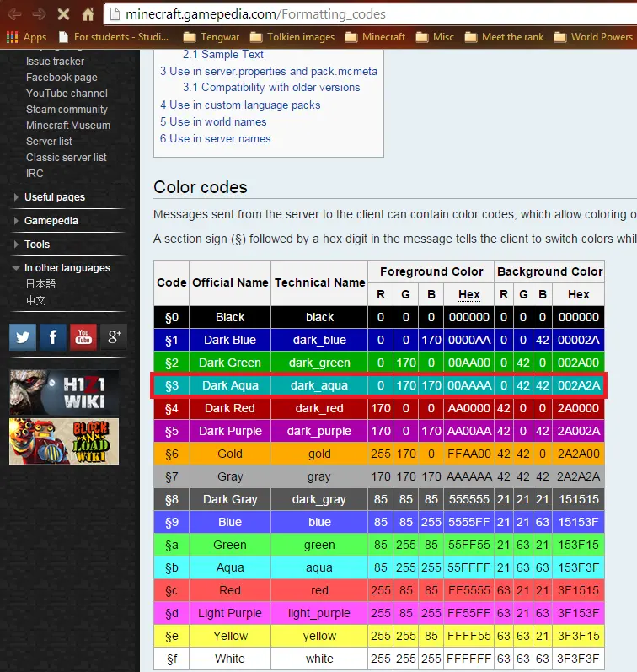Image resolution: width=637 pixels, height=672 pixels.
Task: Stop page loading with the X button
Action: 63,14
